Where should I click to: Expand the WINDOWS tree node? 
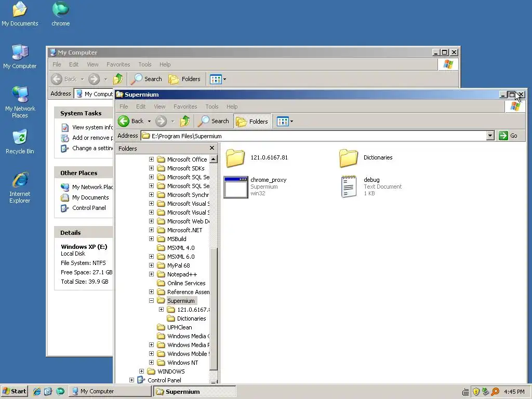point(141,371)
